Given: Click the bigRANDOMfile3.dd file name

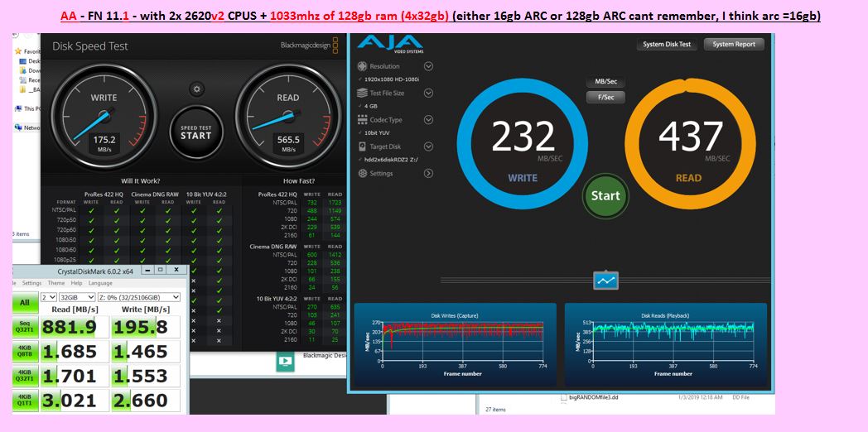Looking at the screenshot, I should [595, 397].
